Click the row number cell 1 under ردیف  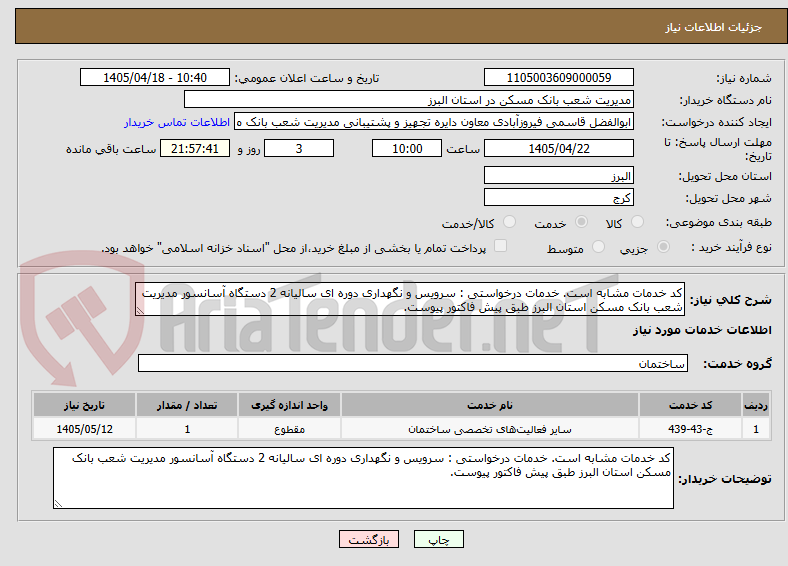pyautogui.click(x=756, y=429)
